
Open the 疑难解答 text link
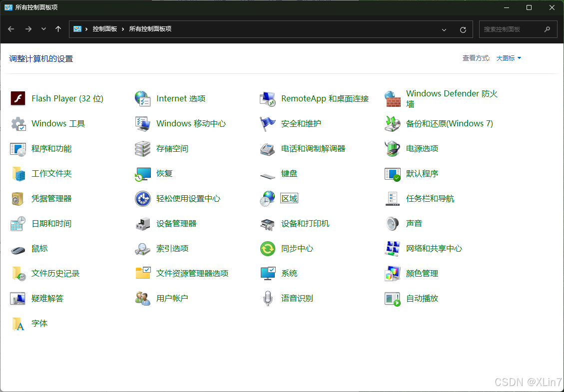47,299
